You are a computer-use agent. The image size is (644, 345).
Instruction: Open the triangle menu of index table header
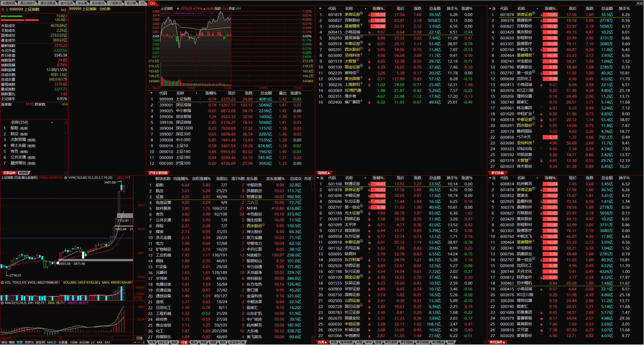tap(152, 93)
